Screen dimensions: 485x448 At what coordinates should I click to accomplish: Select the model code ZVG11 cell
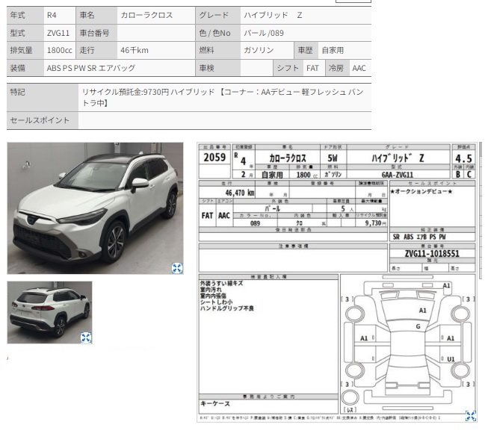coord(59,33)
